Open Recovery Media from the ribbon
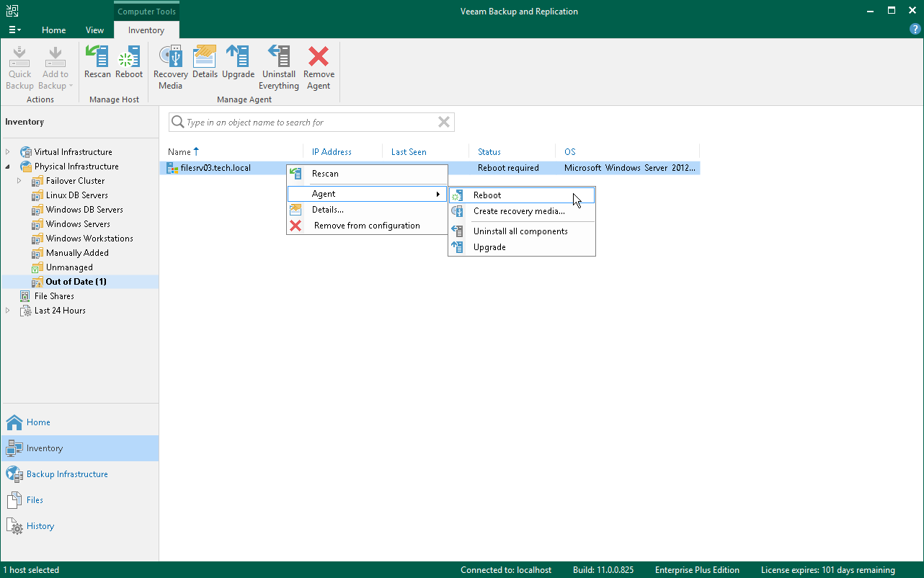Screen dimensions: 924x578 click(x=171, y=68)
